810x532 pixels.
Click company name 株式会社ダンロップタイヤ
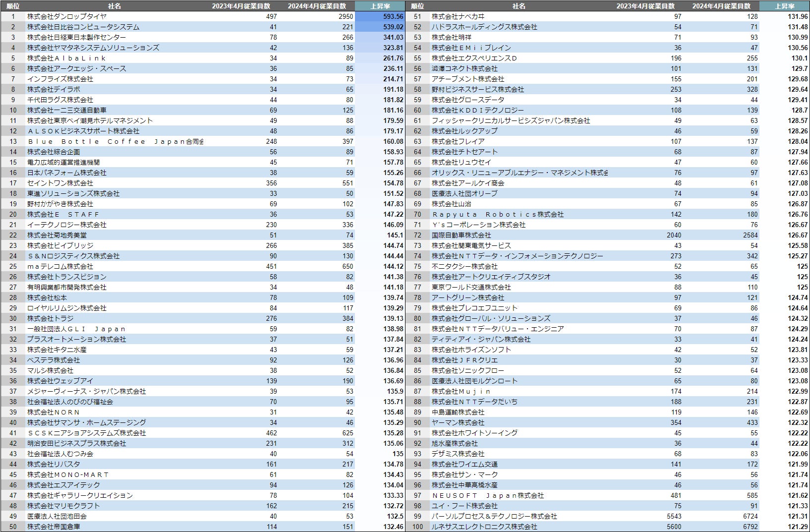[x=67, y=16]
